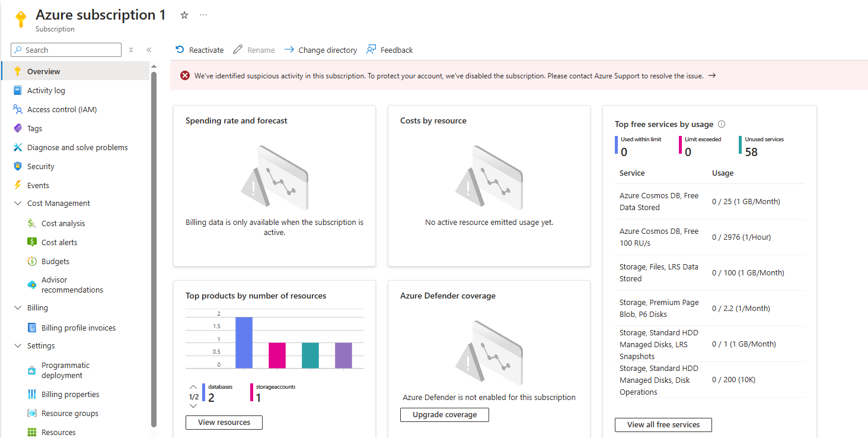
Task: Click the info icon next to Top free services
Action: point(722,124)
